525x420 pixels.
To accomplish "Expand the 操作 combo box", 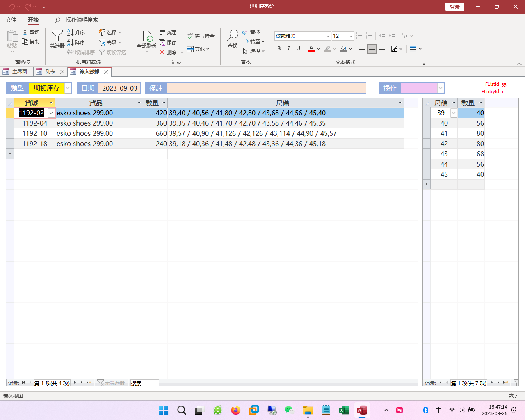I will (441, 88).
